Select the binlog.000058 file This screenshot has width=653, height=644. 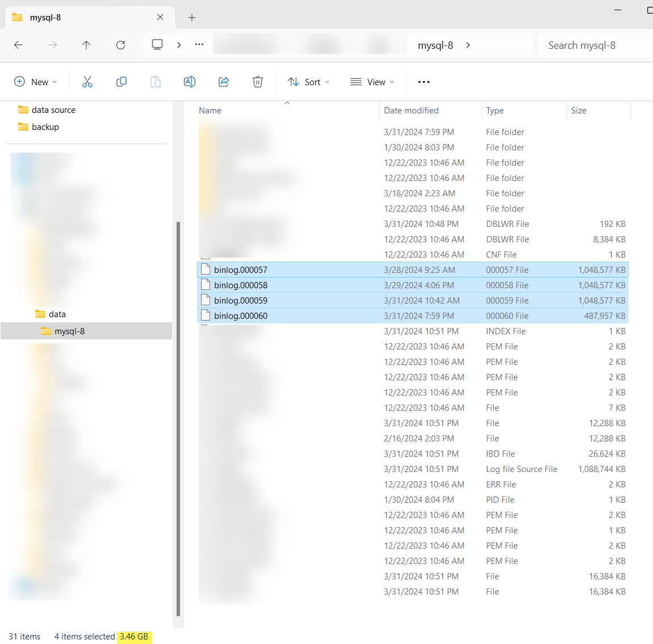click(x=241, y=285)
